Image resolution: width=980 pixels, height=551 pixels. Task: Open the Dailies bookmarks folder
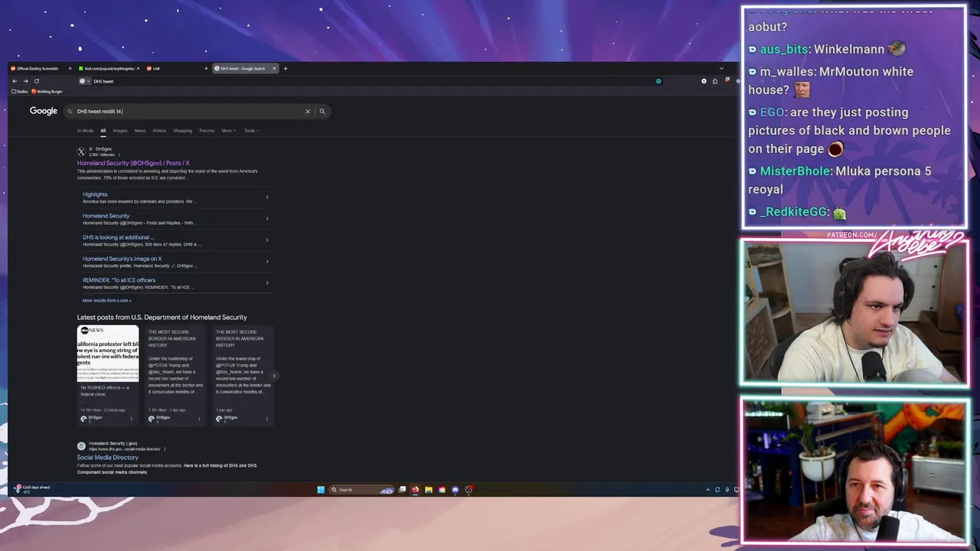click(21, 91)
